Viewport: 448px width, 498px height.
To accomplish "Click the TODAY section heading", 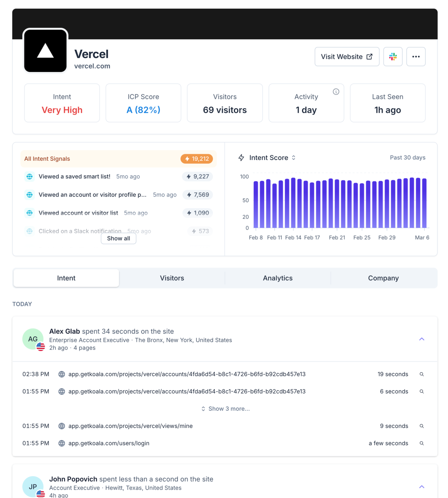I will click(x=22, y=304).
